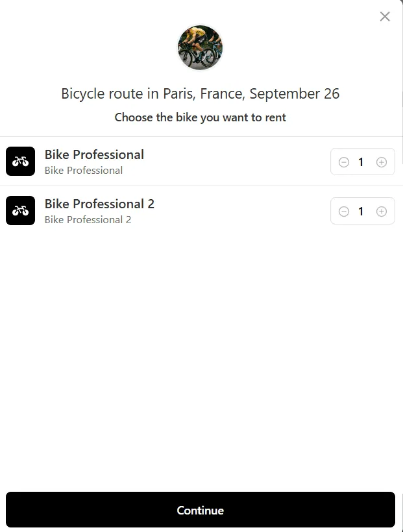Click the cyclists avatar photo
The image size is (403, 532).
click(x=201, y=47)
